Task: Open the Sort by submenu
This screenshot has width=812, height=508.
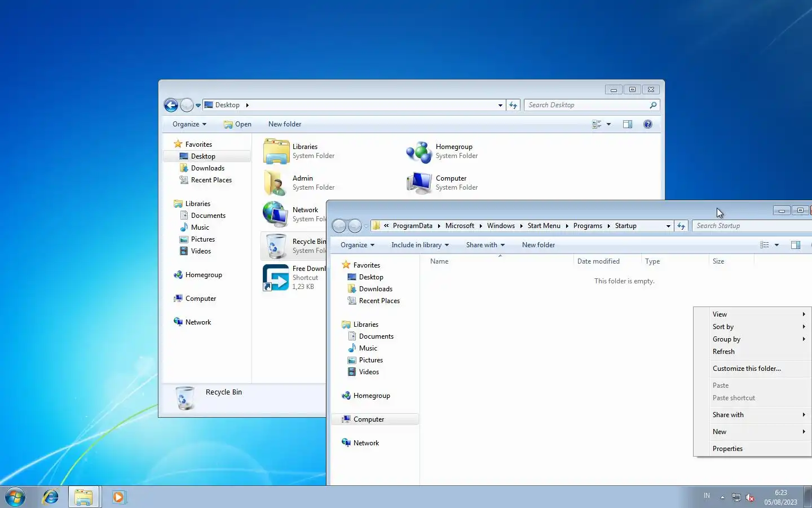Action: [753, 327]
